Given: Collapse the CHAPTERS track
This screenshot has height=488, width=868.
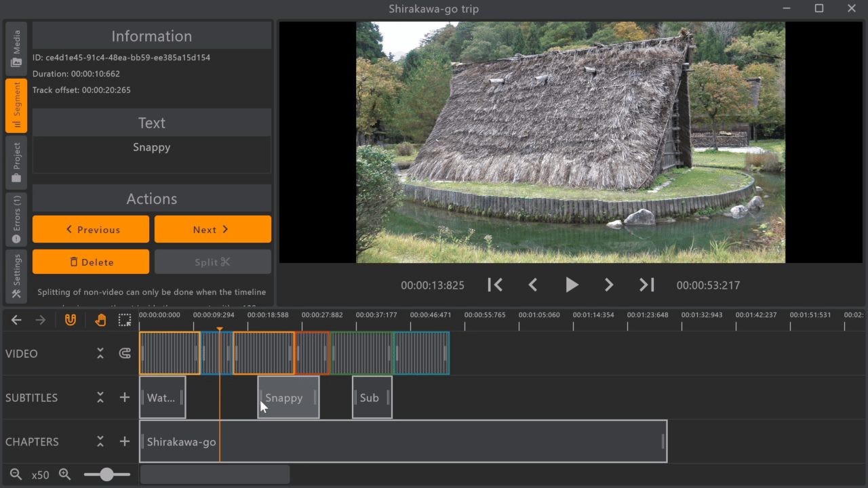Looking at the screenshot, I should (x=100, y=442).
